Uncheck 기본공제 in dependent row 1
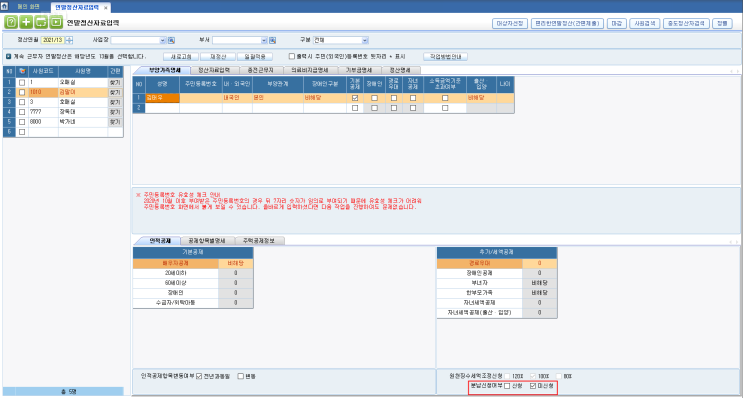 pos(355,98)
